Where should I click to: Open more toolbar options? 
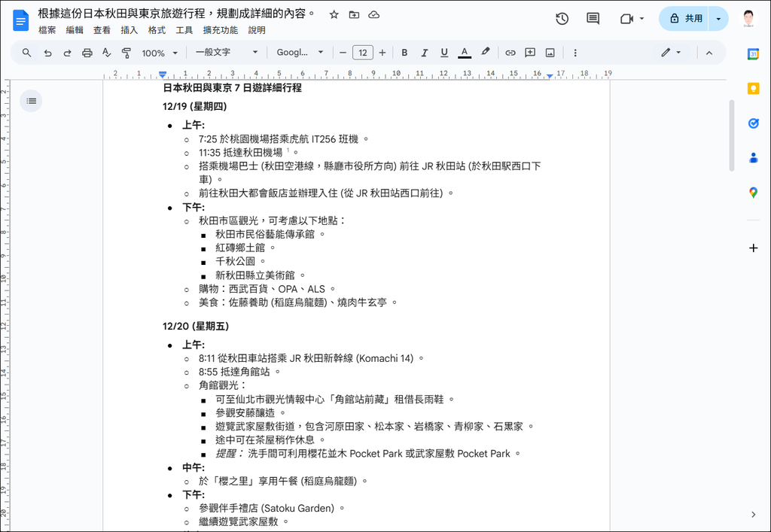(575, 53)
